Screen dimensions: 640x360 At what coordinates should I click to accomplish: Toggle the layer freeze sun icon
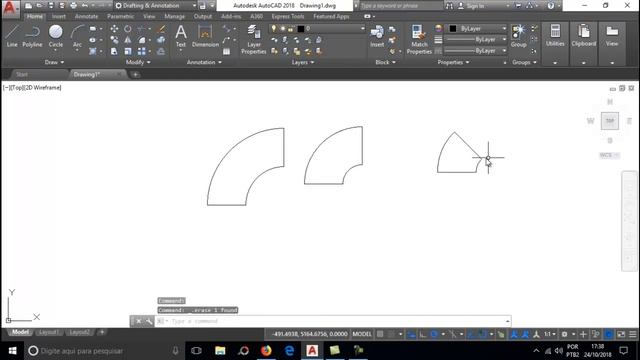pyautogui.click(x=282, y=29)
